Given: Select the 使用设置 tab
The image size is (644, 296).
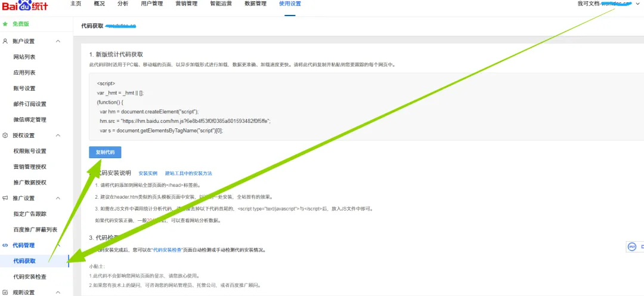Looking at the screenshot, I should click(290, 4).
